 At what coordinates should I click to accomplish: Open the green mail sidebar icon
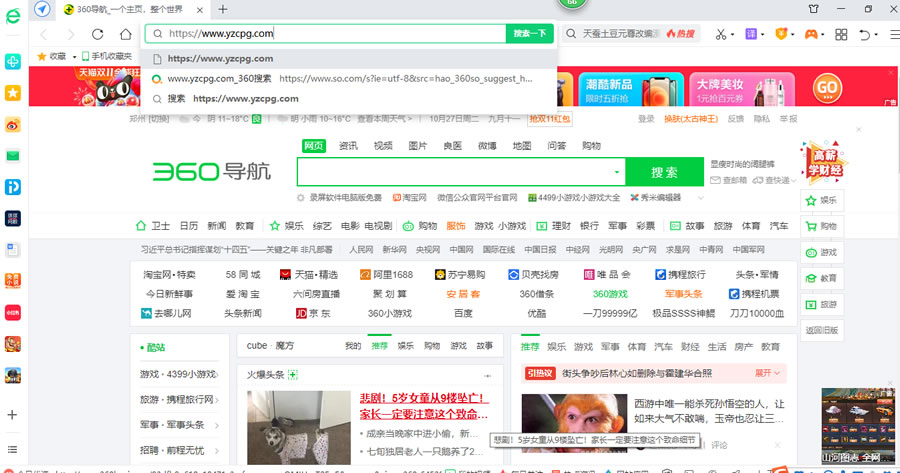click(13, 156)
